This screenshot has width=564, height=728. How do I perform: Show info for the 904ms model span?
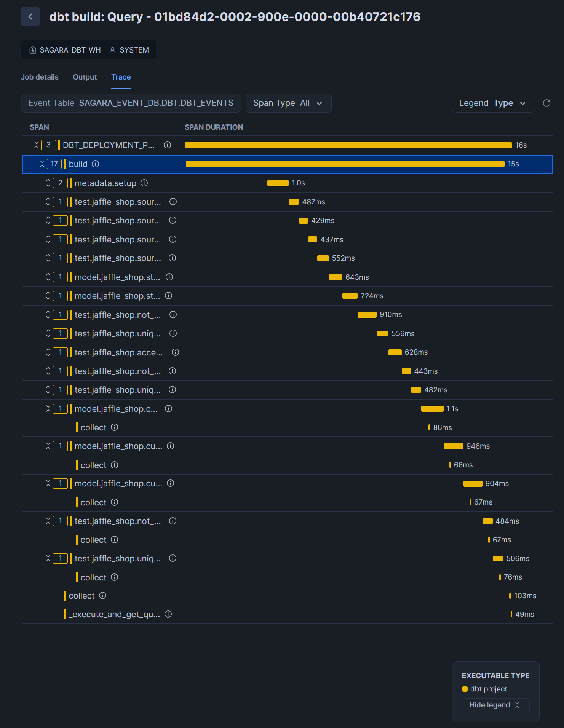pyautogui.click(x=170, y=483)
